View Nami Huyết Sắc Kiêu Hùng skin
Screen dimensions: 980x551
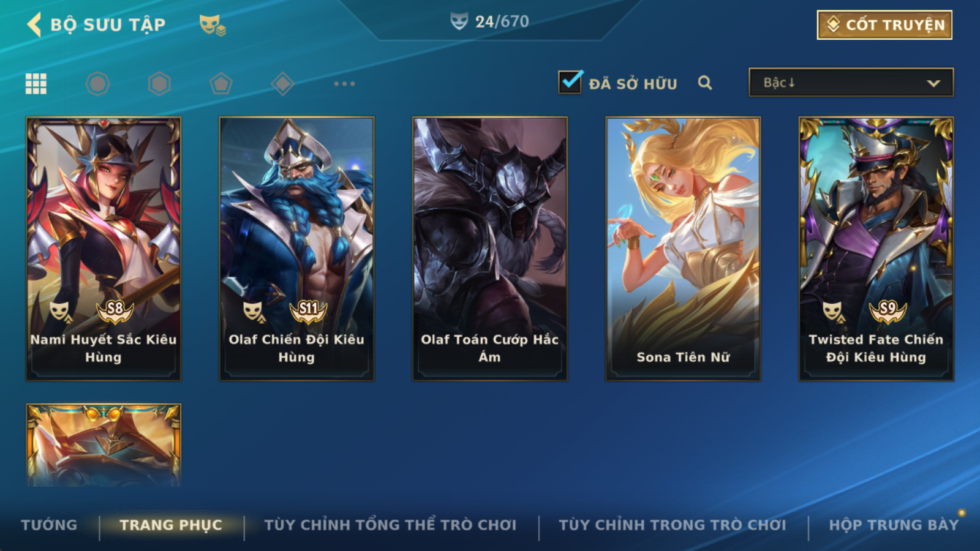[104, 249]
